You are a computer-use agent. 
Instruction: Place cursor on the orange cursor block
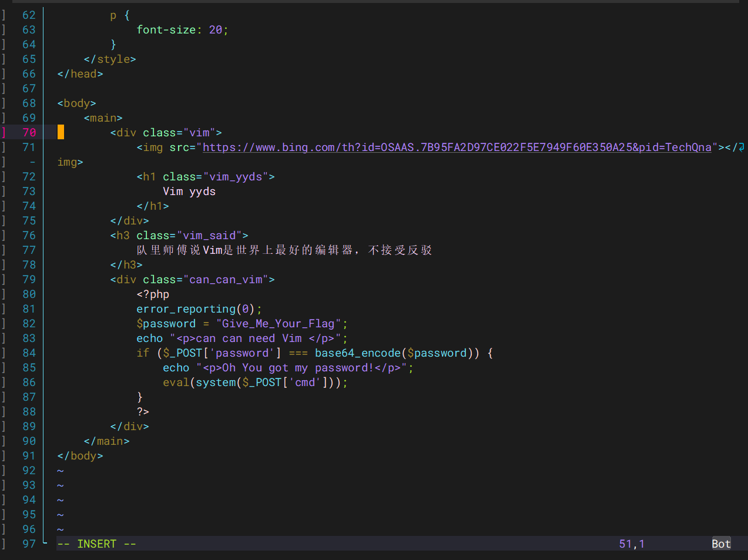(x=61, y=133)
